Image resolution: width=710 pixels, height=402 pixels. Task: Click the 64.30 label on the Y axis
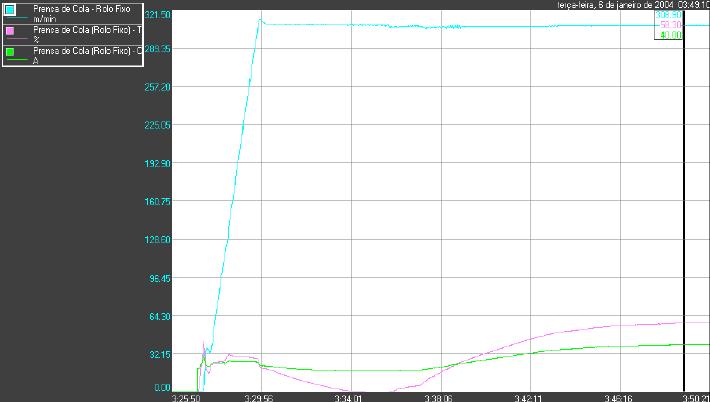[x=160, y=316]
